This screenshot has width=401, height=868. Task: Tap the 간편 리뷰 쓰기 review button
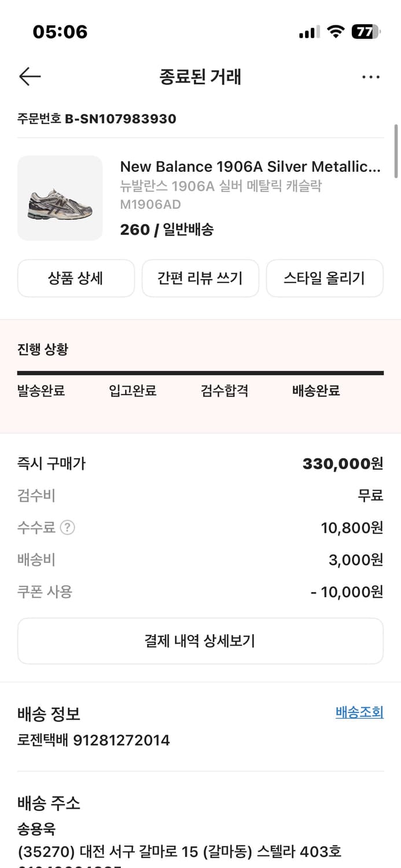(x=200, y=278)
